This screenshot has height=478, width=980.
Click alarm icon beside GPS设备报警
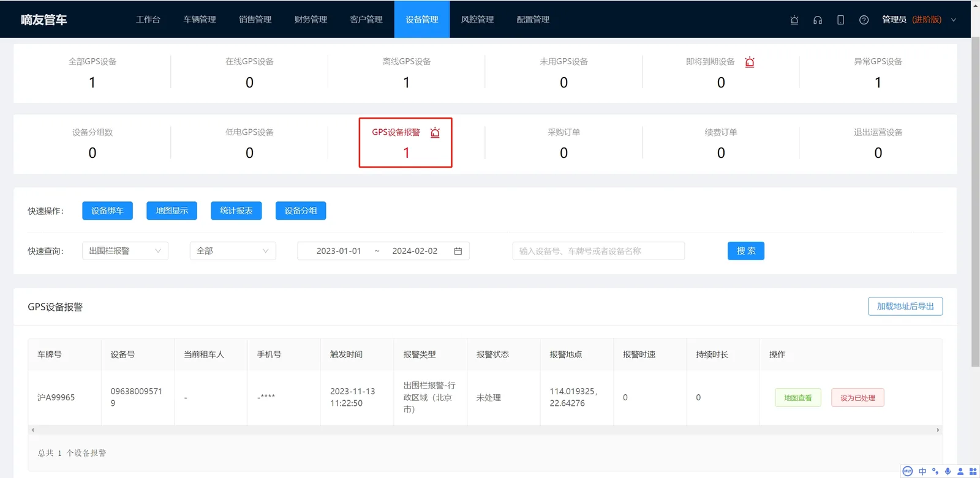[435, 132]
